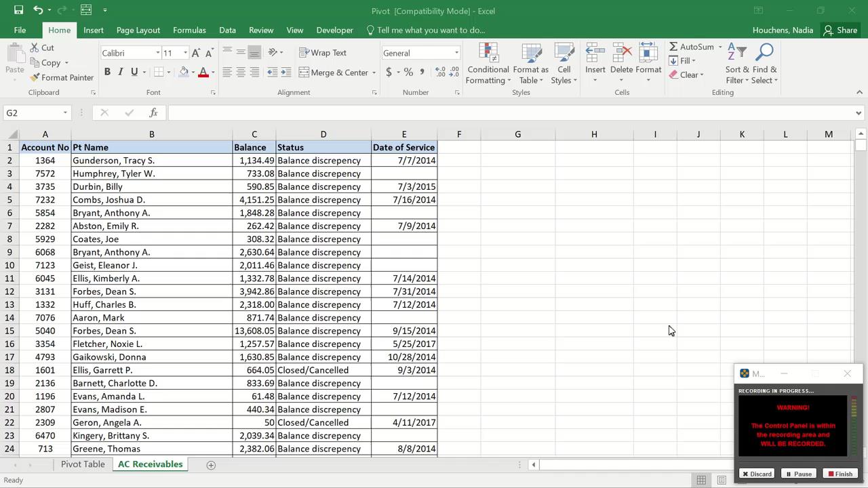Click the Format Painter brush icon
This screenshot has height=488, width=868.
[35, 77]
